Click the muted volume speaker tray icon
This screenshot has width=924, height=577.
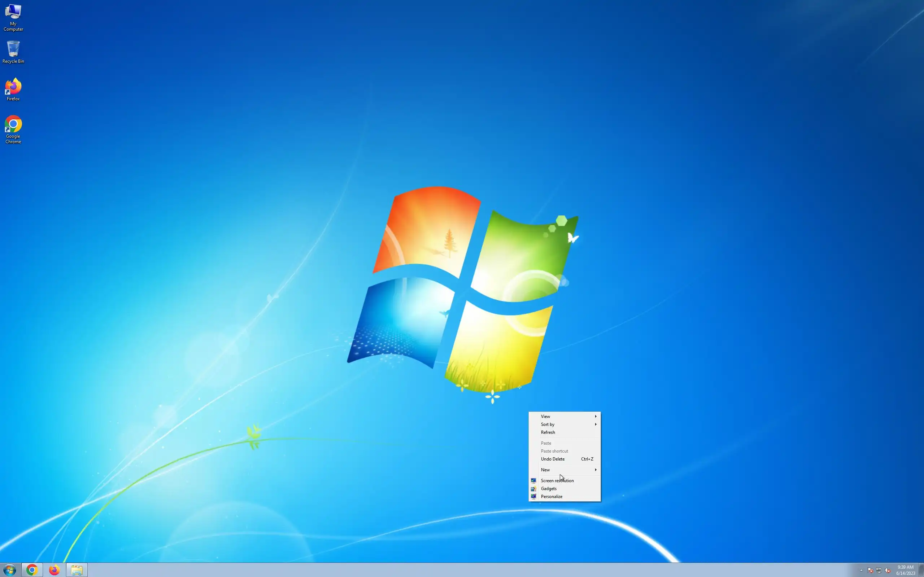pos(888,571)
